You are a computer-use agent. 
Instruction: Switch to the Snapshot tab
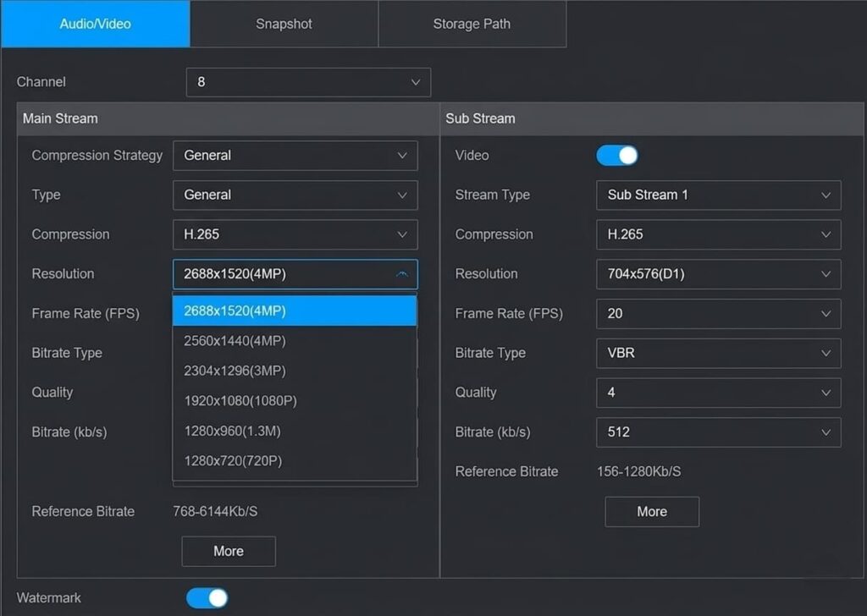pos(284,24)
